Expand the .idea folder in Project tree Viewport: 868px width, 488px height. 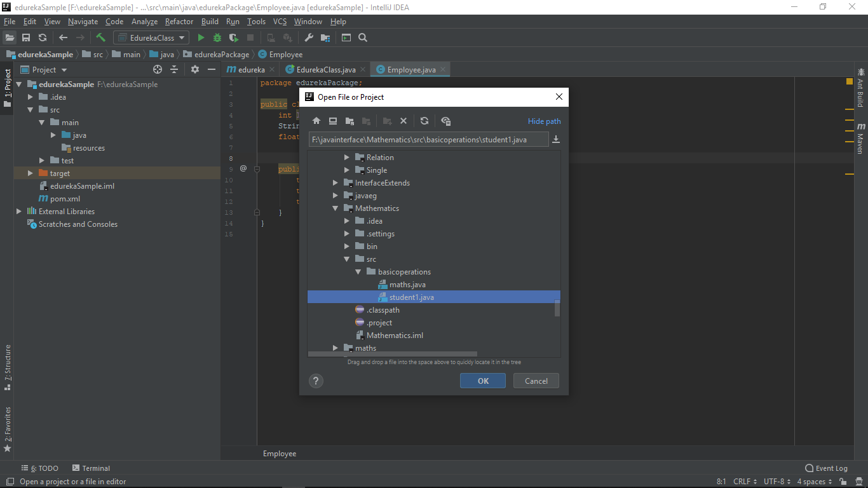(31, 97)
